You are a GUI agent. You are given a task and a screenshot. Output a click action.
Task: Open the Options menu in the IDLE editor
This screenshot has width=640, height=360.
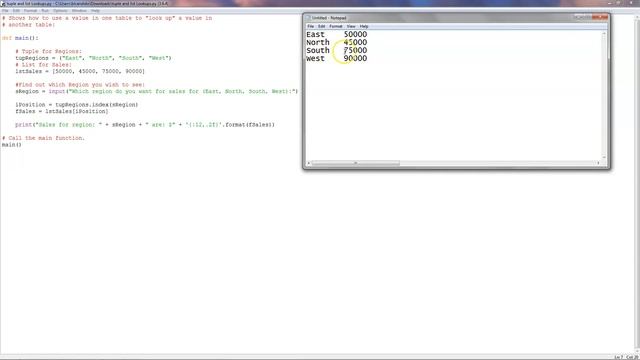60,11
